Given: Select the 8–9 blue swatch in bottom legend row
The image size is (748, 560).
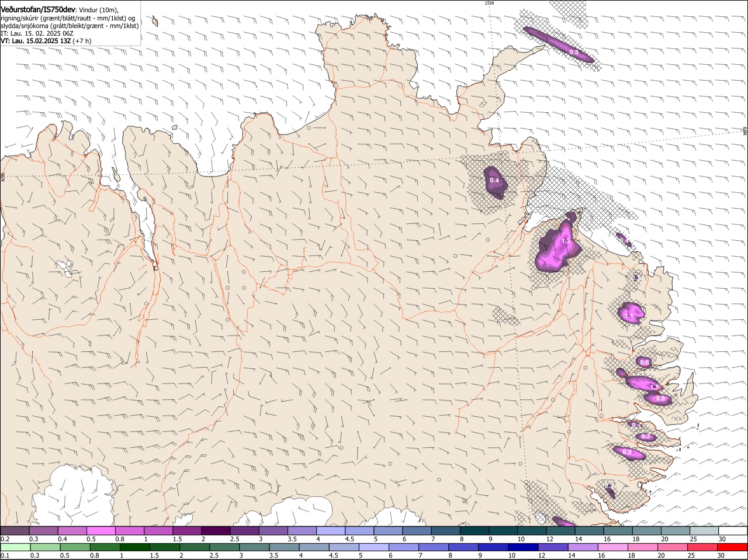Looking at the screenshot, I should pos(464,547).
